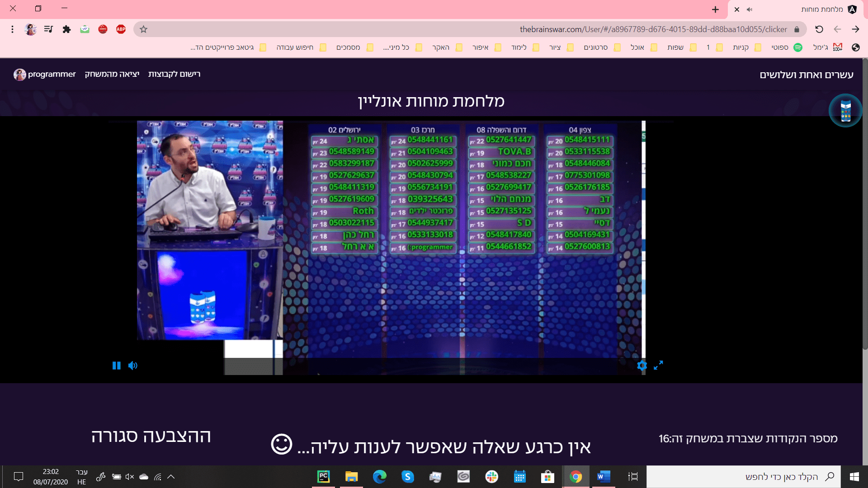Click the exit game link

click(x=112, y=74)
